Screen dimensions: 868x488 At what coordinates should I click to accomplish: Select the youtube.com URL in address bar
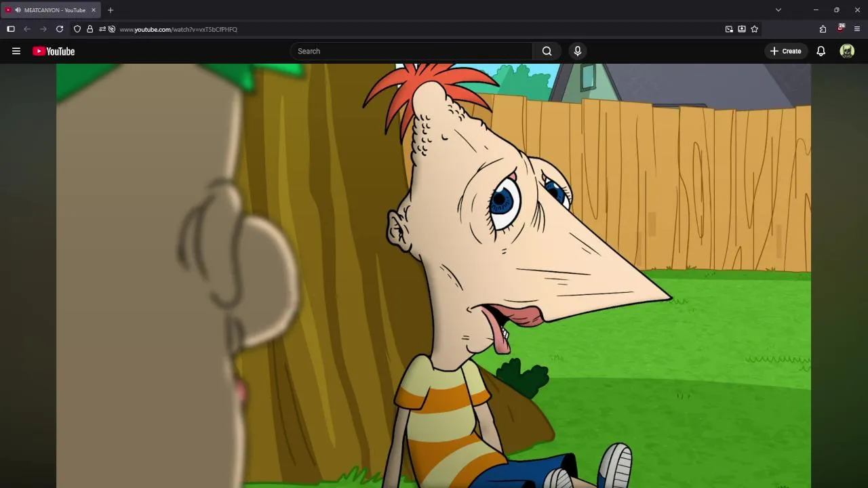click(x=178, y=29)
